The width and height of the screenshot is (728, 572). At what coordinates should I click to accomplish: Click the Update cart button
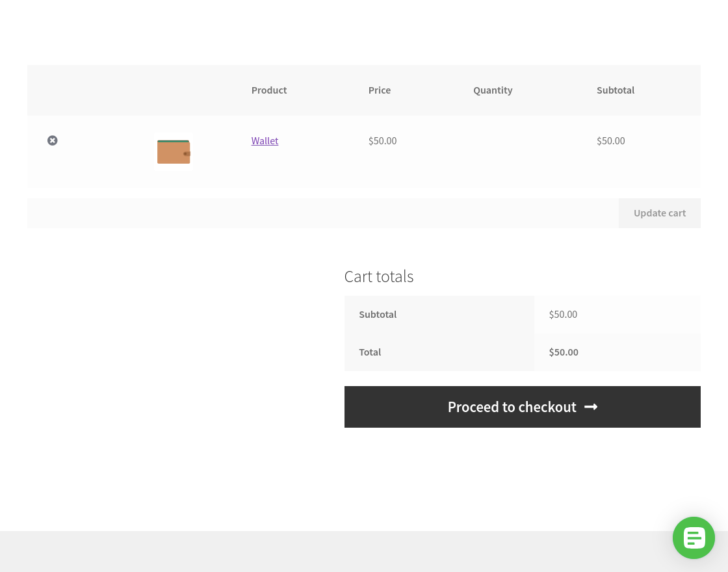coord(659,213)
